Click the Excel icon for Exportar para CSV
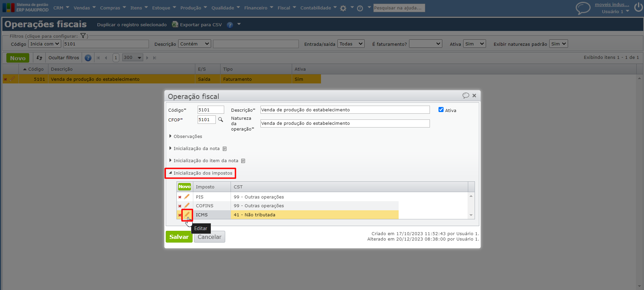 [175, 24]
